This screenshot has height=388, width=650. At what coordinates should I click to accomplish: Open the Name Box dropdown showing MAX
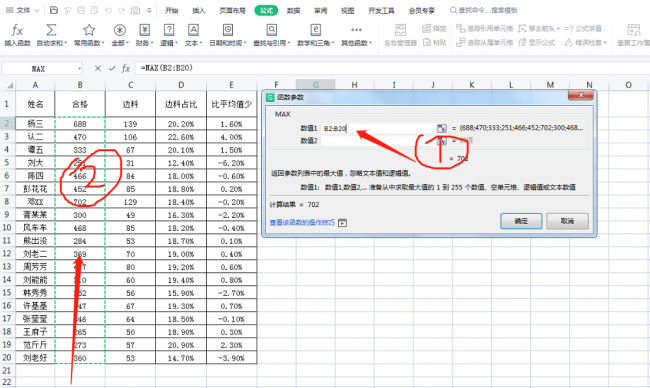(x=79, y=68)
